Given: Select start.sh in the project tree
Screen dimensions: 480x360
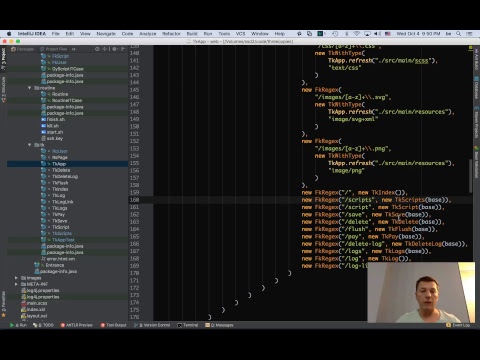Looking at the screenshot, I should (55, 132).
